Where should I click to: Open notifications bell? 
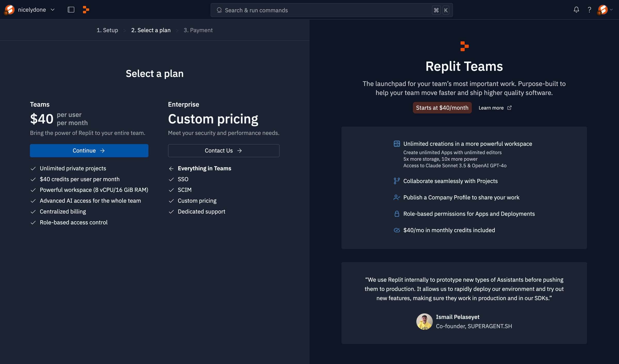pos(576,10)
